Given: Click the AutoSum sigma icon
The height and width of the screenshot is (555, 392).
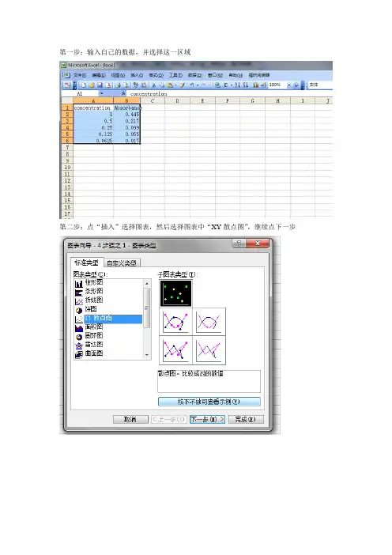Looking at the screenshot, I should (226, 85).
